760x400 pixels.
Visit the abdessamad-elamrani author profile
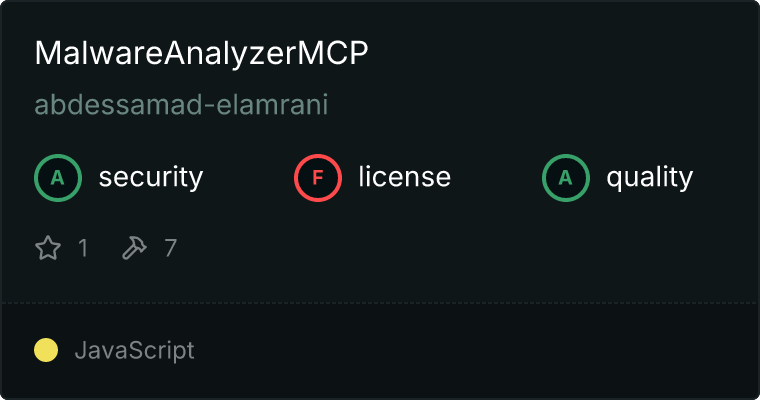181,105
